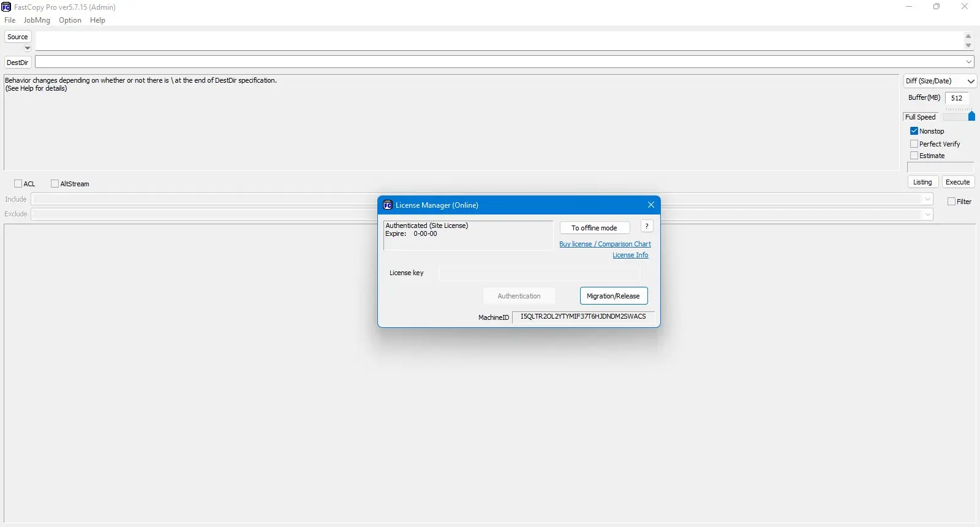Click into the Source path field

pos(499,41)
